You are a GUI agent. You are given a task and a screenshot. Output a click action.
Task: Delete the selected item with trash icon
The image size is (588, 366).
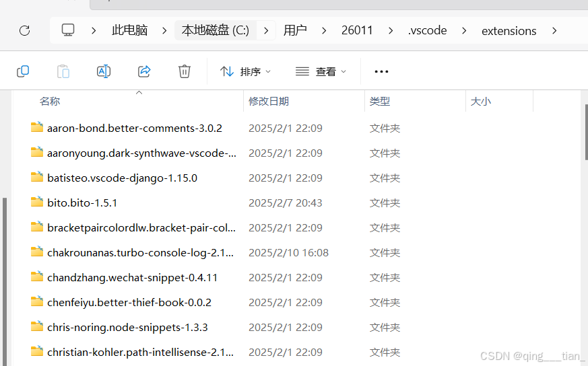(x=184, y=71)
